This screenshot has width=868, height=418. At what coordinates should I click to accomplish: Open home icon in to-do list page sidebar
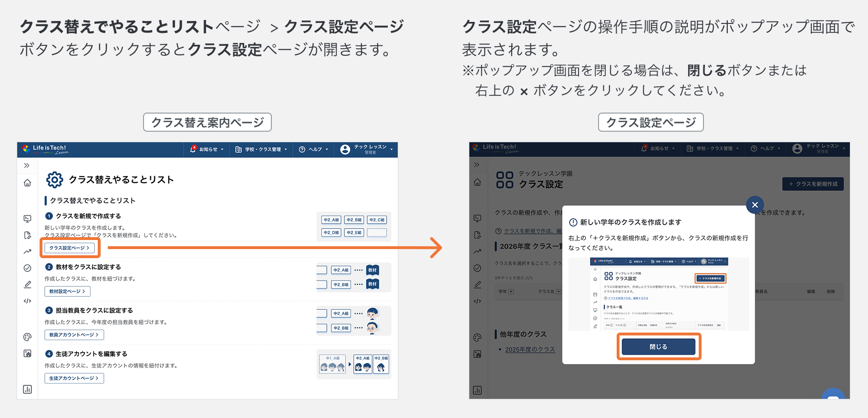[x=27, y=183]
